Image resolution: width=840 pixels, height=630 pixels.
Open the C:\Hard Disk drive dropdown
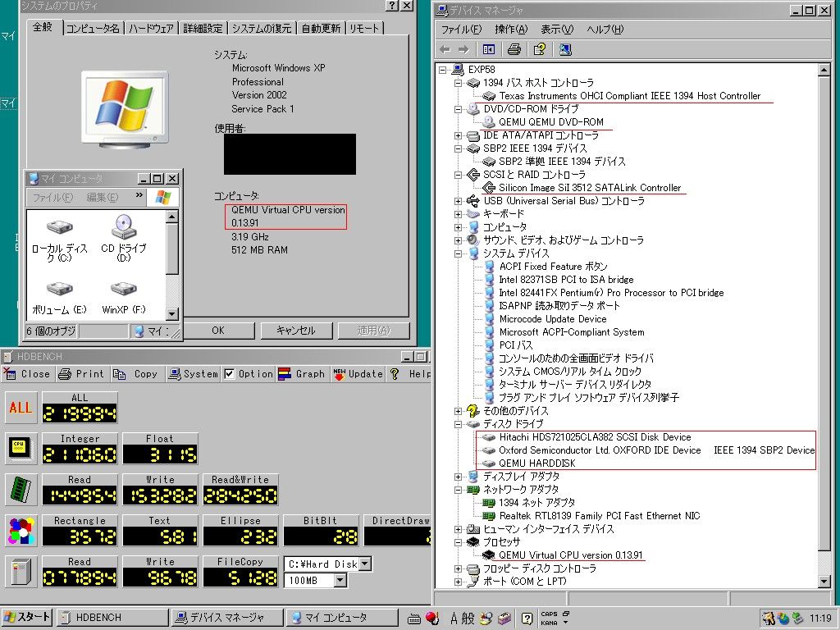(365, 564)
